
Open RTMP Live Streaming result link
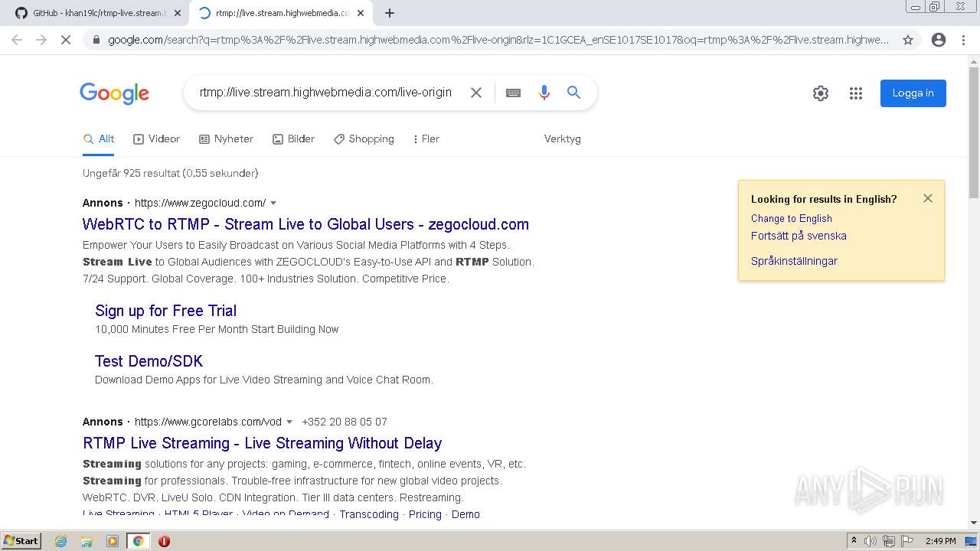[x=262, y=443]
